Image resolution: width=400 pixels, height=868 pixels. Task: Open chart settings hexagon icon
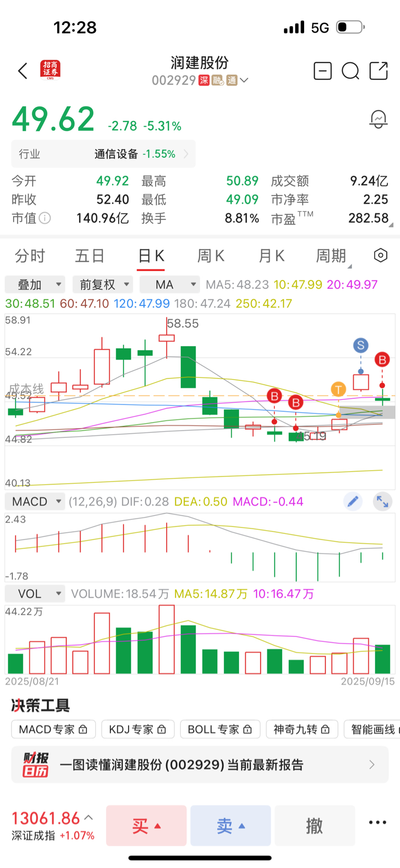pos(381,255)
